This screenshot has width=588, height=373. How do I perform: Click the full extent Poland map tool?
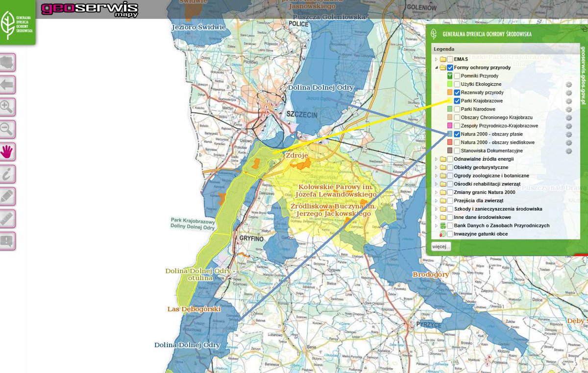8,62
